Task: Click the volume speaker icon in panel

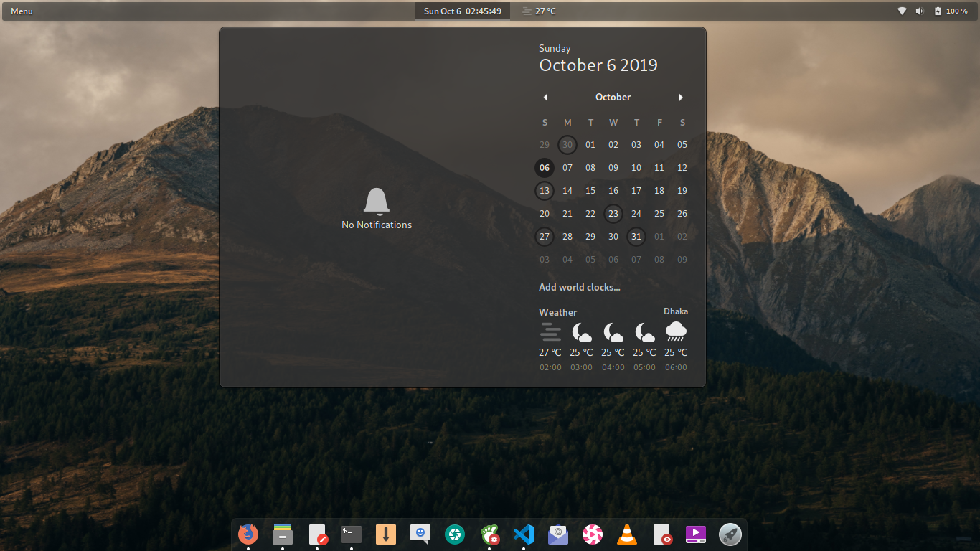Action: click(x=920, y=11)
